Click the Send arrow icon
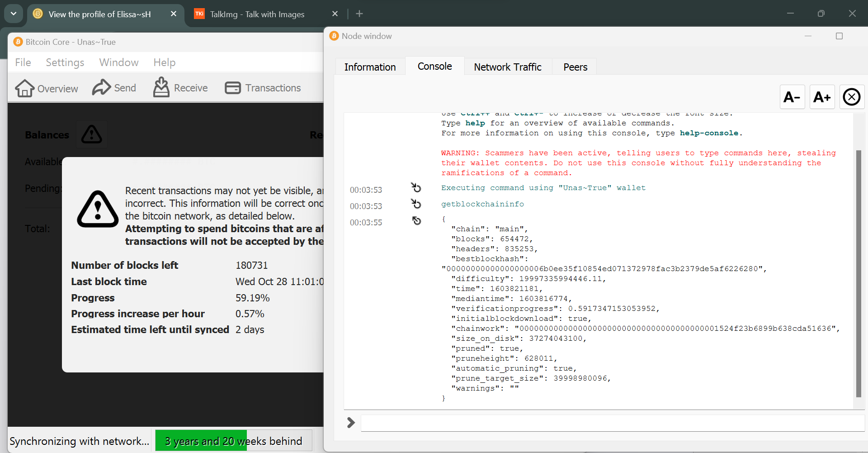Image resolution: width=868 pixels, height=453 pixels. tap(102, 87)
